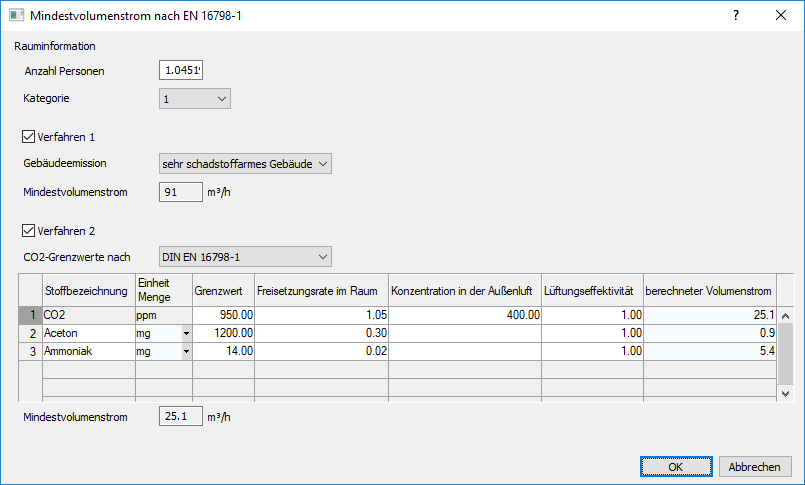Select the Konzentration in der Außenluft header

[465, 290]
